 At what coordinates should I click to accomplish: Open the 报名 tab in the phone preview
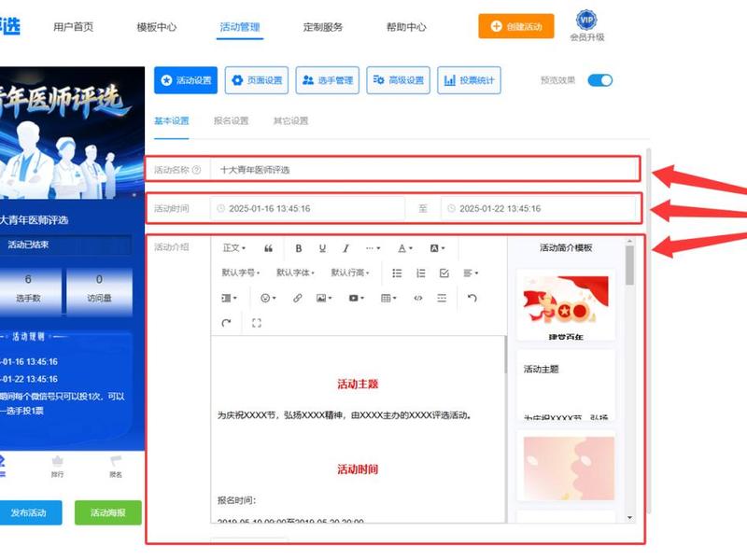tap(116, 466)
